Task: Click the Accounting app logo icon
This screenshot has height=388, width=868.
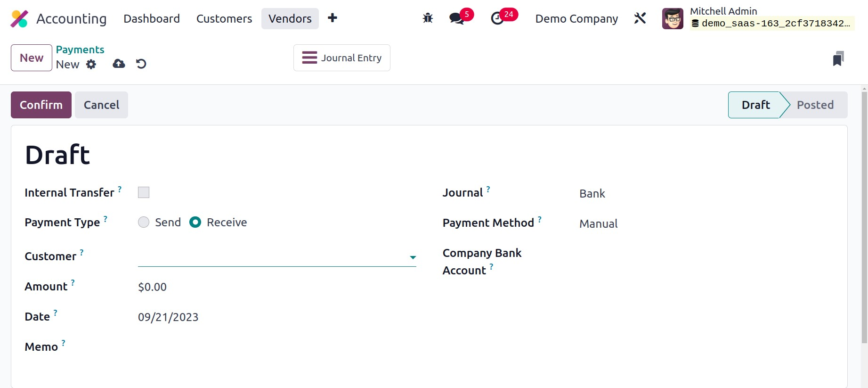Action: click(19, 19)
